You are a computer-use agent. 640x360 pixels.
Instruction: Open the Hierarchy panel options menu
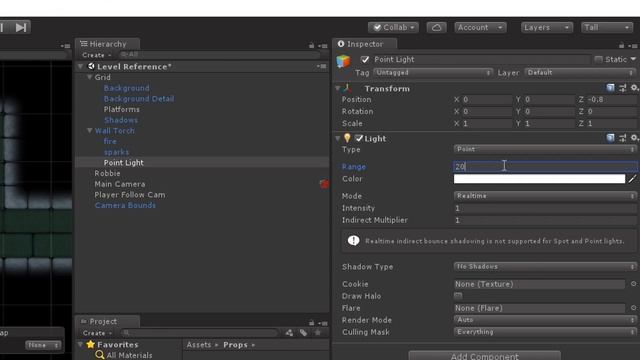coord(322,46)
